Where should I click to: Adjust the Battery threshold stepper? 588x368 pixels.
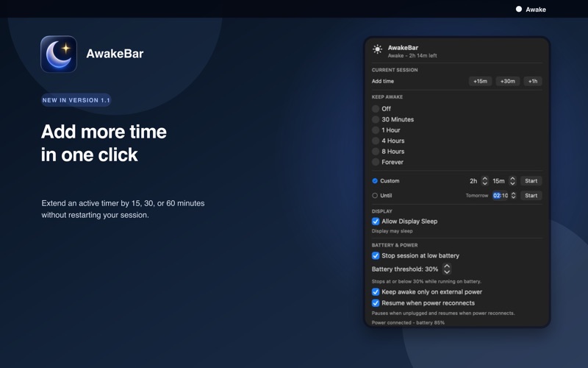click(447, 269)
